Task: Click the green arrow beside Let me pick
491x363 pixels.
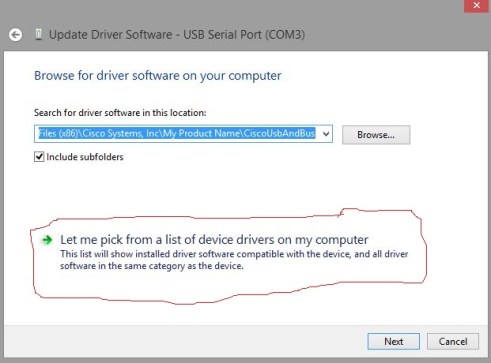Action: coord(47,240)
